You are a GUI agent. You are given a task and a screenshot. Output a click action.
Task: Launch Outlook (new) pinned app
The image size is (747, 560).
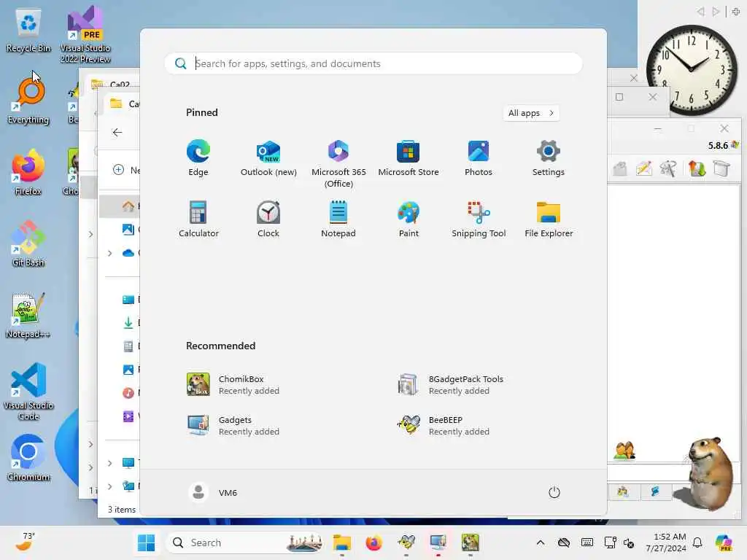(268, 158)
